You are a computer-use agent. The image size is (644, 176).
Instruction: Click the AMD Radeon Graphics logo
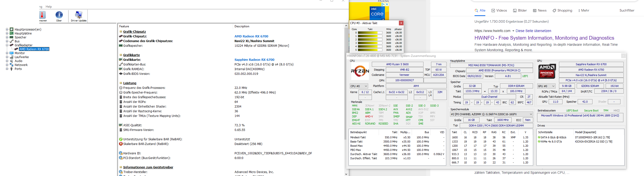pyautogui.click(x=547, y=71)
